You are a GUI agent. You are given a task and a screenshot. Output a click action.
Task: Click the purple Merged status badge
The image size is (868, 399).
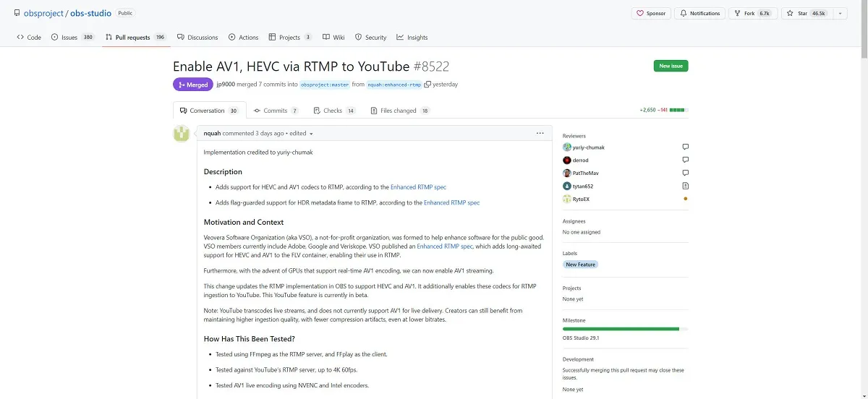193,85
